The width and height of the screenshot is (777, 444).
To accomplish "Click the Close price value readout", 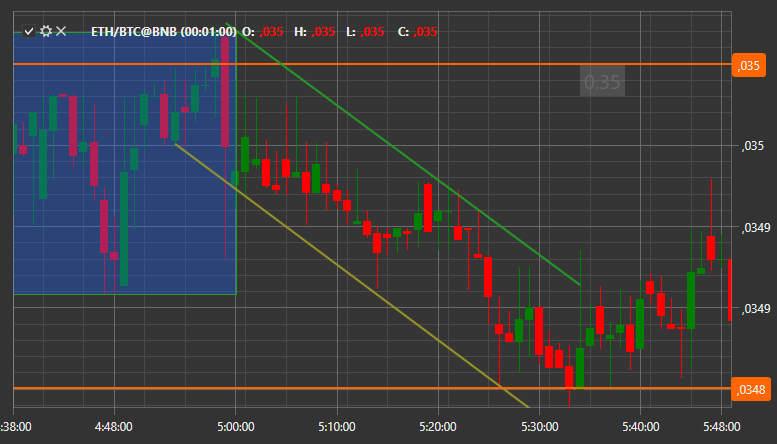I will [x=425, y=32].
